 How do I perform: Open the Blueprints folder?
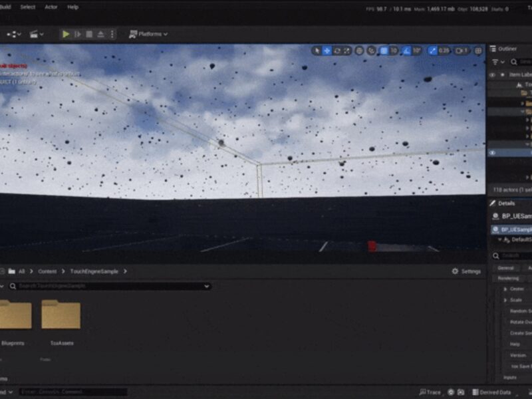coord(15,322)
